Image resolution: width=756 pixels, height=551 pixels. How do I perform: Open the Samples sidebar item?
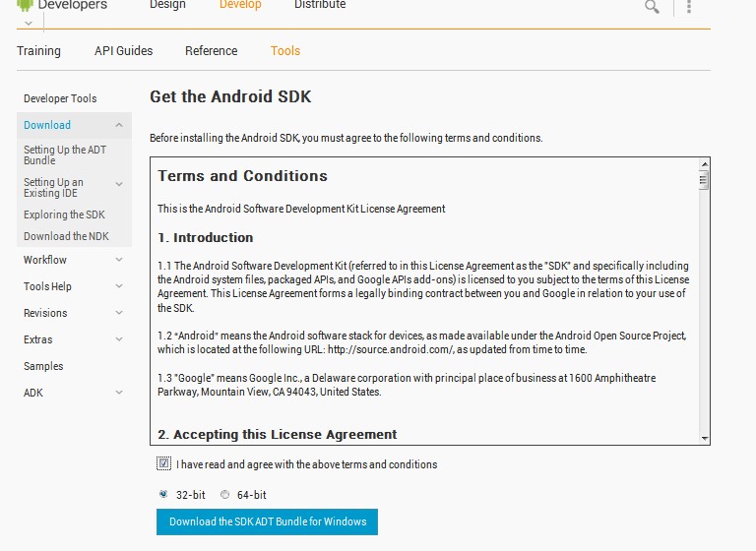point(43,366)
